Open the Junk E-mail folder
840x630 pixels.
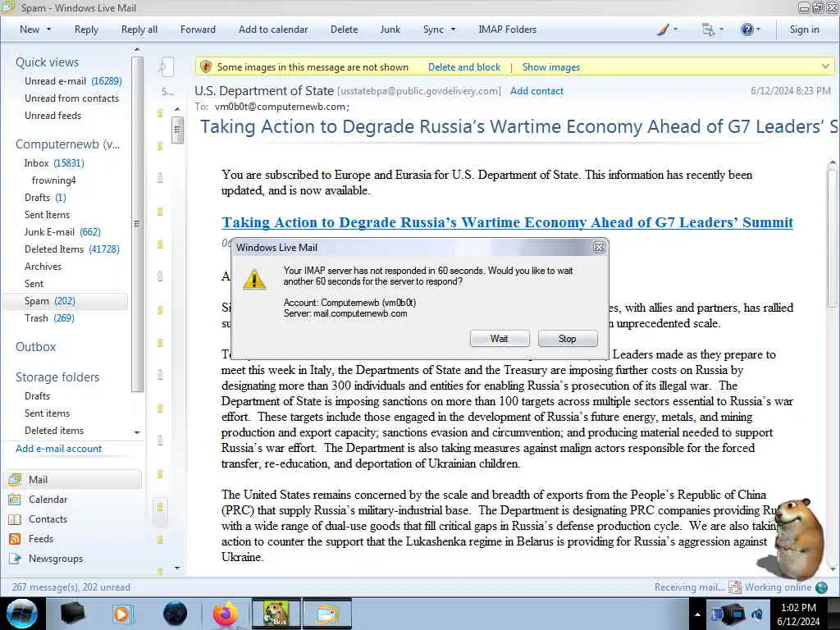(62, 231)
